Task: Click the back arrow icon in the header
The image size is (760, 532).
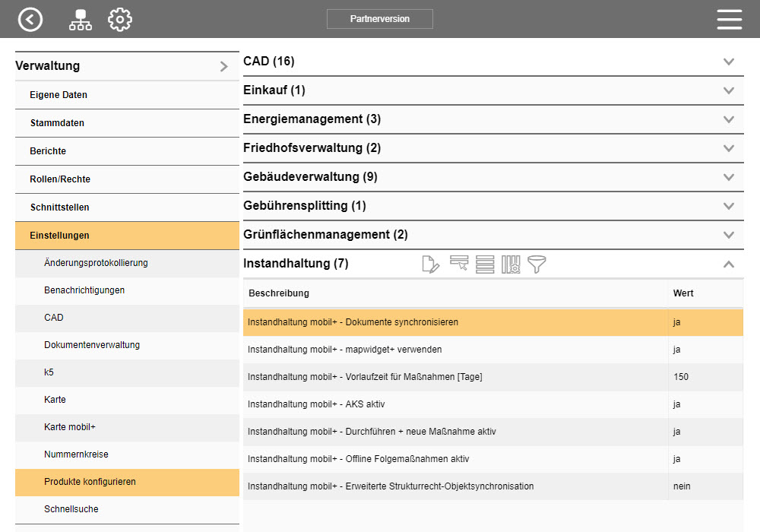Action: pyautogui.click(x=30, y=19)
